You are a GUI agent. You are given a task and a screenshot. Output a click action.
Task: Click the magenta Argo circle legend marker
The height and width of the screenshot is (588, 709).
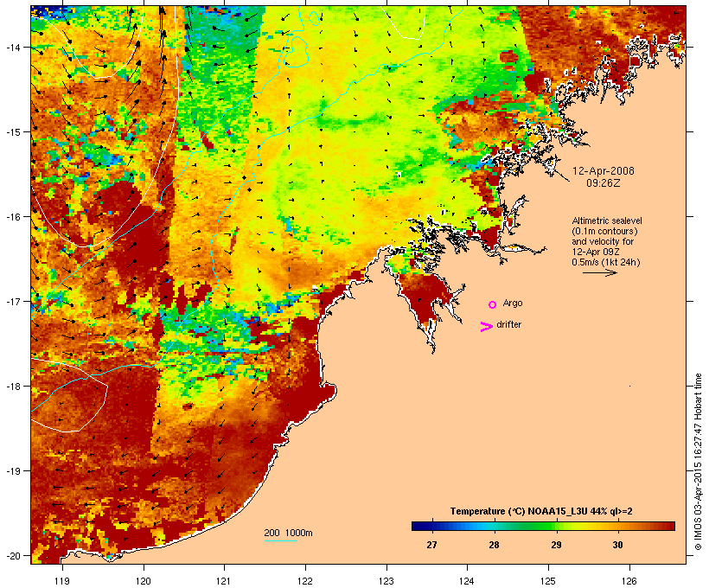coord(492,304)
